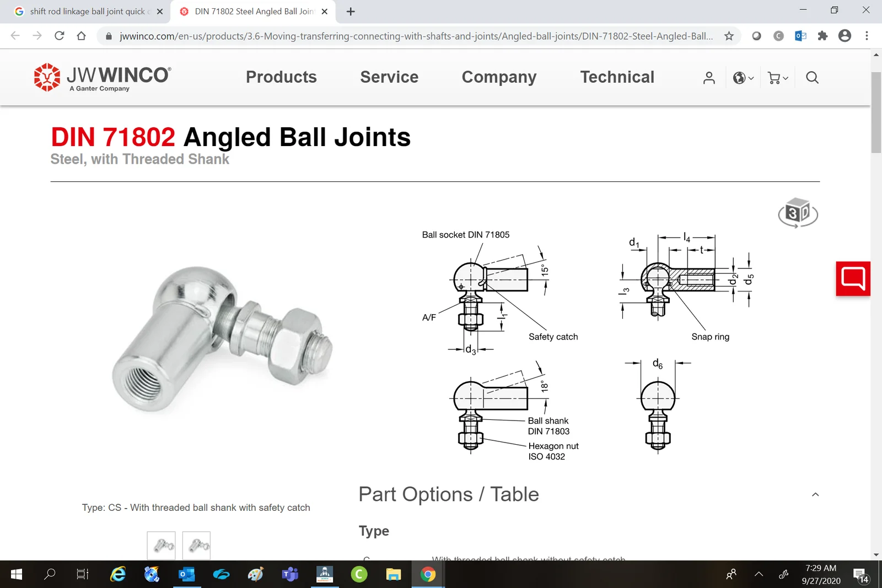Open the language globe dropdown
The width and height of the screenshot is (882, 588).
point(743,78)
